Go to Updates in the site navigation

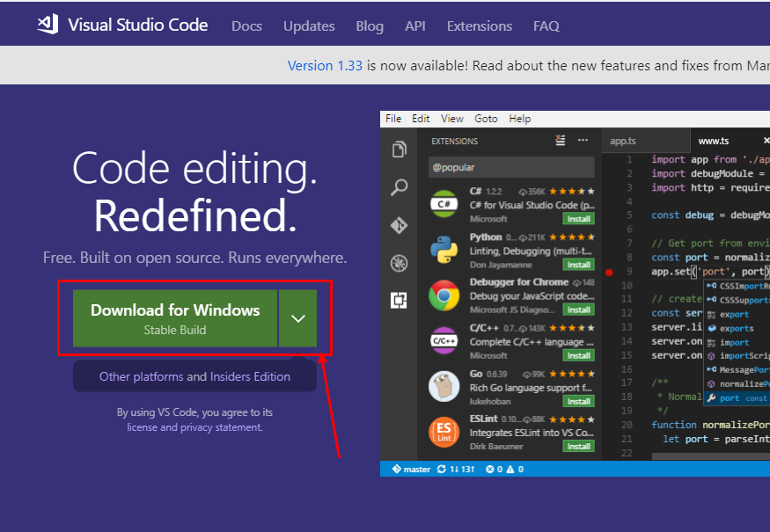[309, 26]
